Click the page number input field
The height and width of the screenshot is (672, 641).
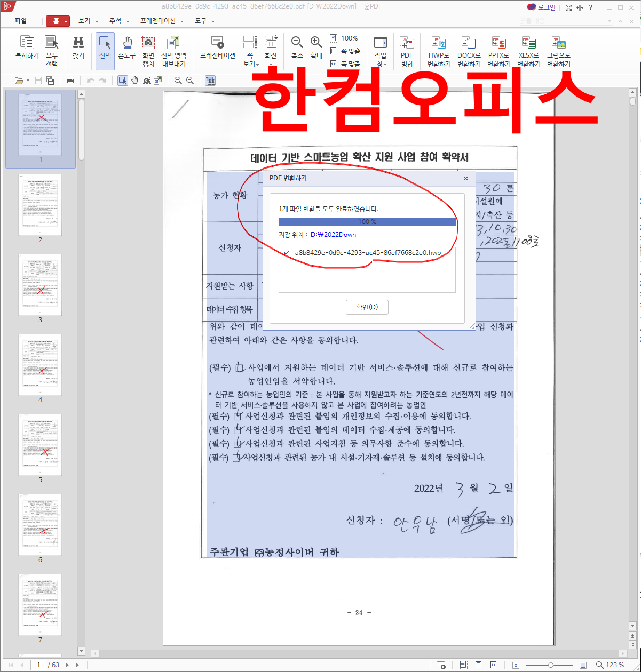[x=38, y=665]
